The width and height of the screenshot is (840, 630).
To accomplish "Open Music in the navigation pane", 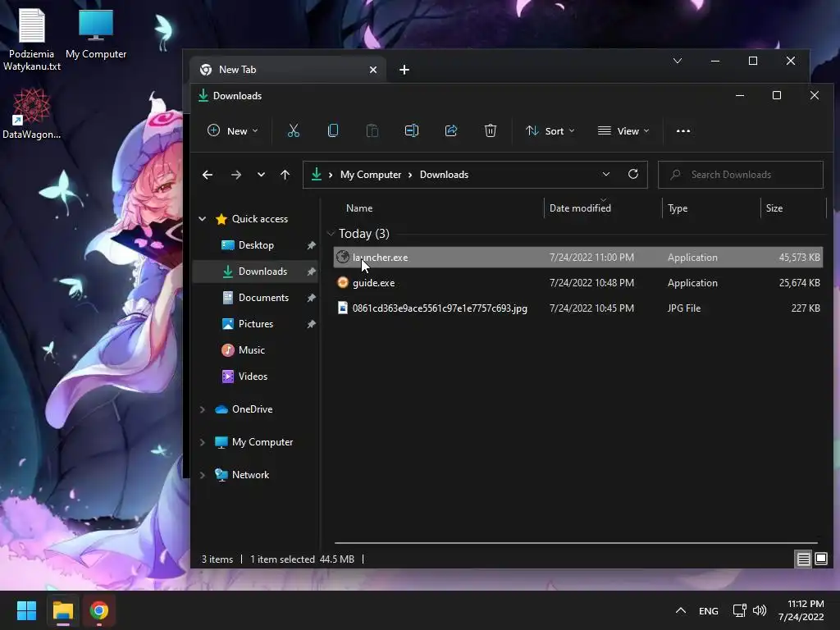I will tap(251, 349).
